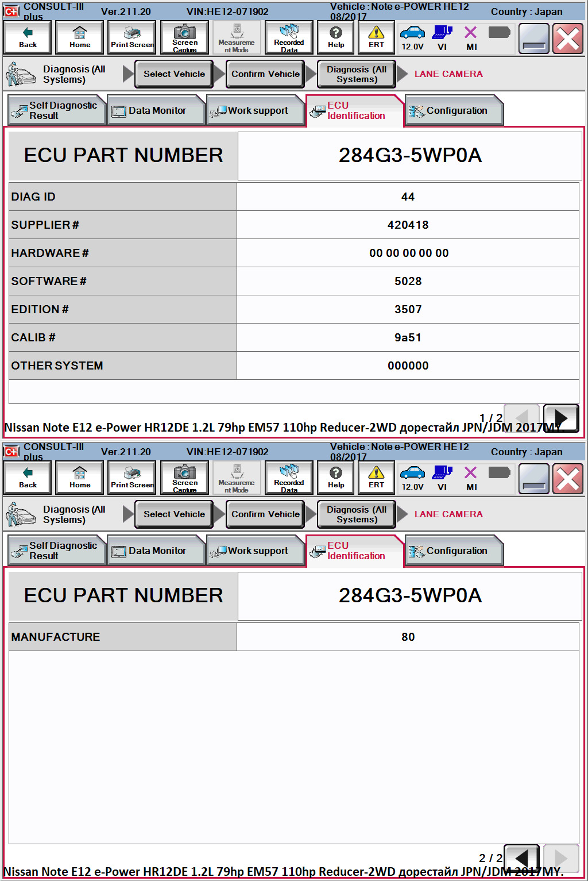Viewport: 588px width, 881px height.
Task: Minimize the upper CONSULT-III window
Action: point(534,39)
